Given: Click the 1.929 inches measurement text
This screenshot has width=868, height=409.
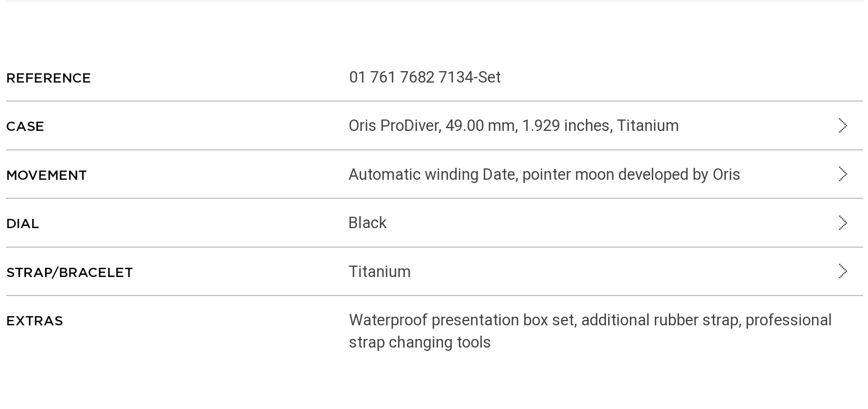Looking at the screenshot, I should click(567, 125).
